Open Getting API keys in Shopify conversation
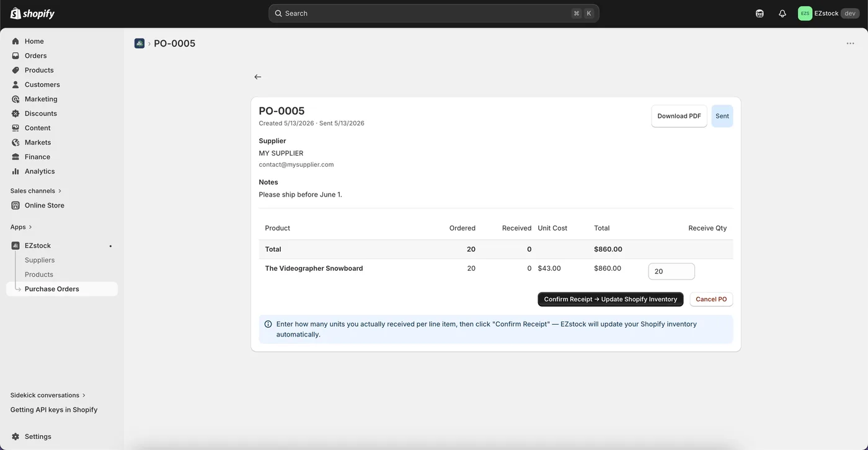Screen dimensions: 868x450 (54, 410)
